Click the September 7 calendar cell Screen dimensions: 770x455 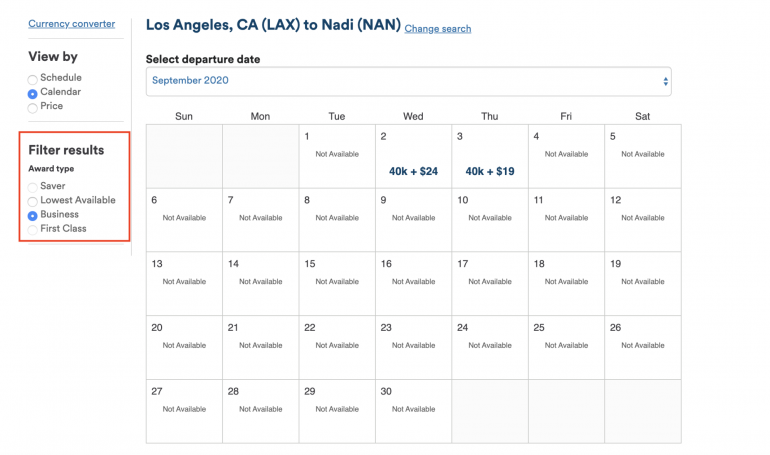[260, 219]
